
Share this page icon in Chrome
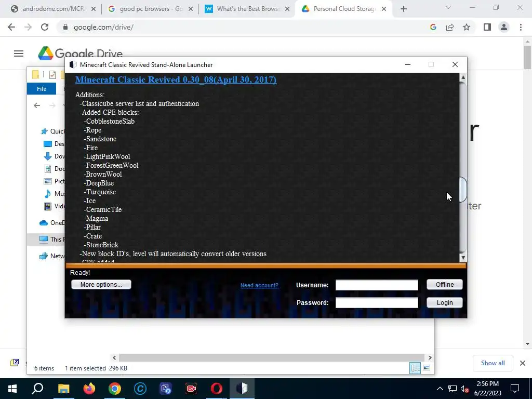pyautogui.click(x=450, y=27)
